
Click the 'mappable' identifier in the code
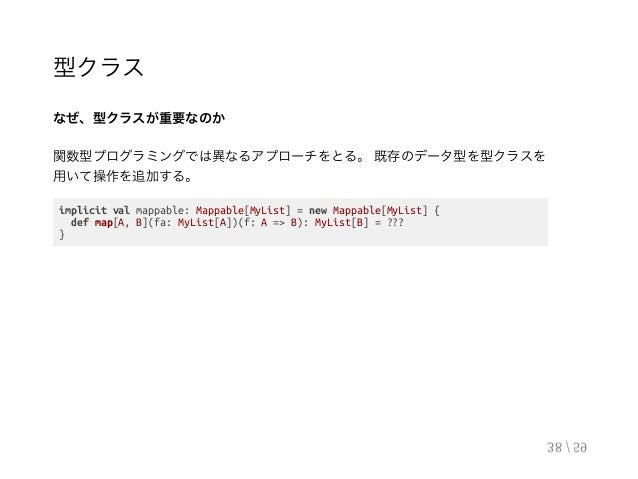tap(160, 210)
